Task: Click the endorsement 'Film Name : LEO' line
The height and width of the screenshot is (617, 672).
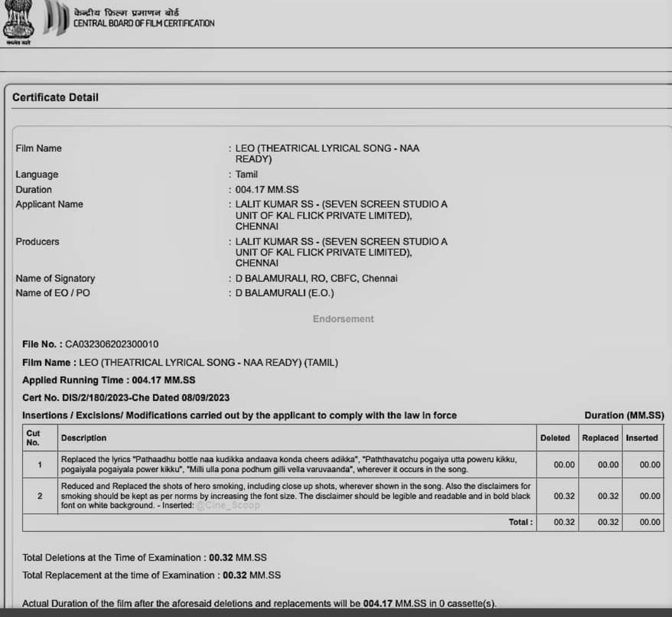Action: 180,363
